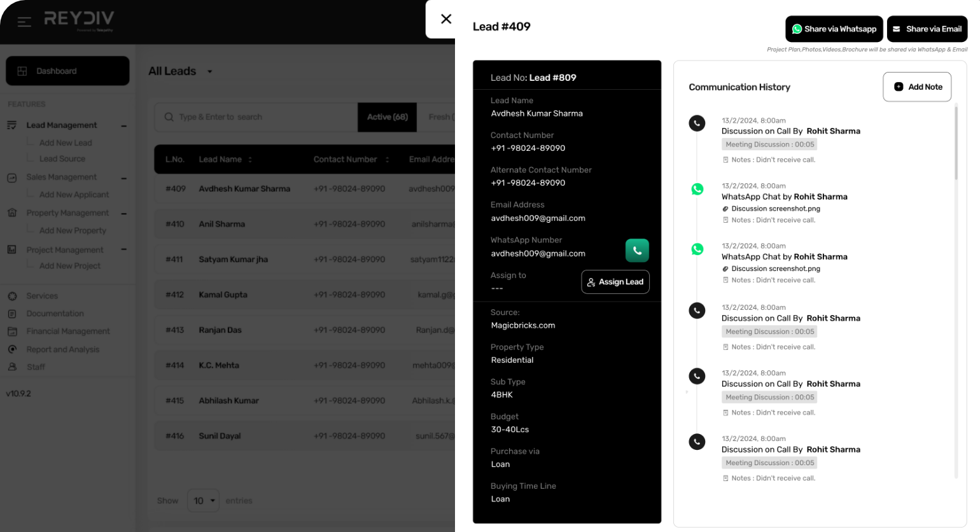Select lead row Kamal Gupta

[305, 295]
